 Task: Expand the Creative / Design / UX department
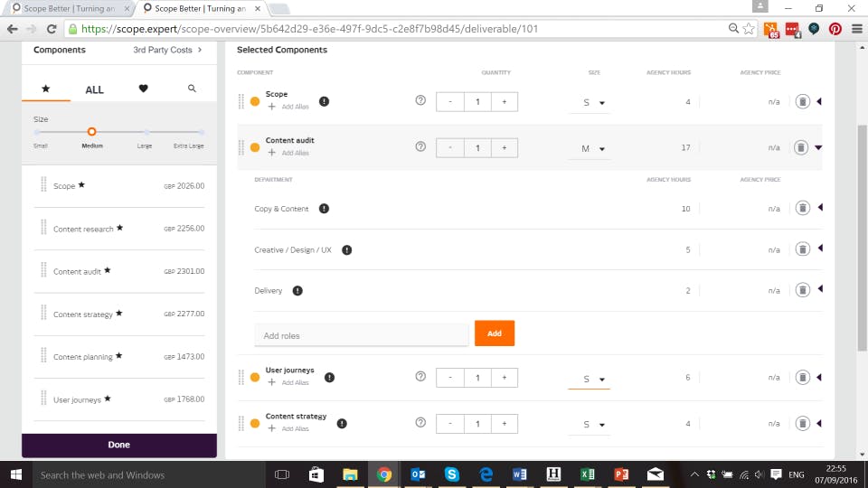click(x=820, y=249)
